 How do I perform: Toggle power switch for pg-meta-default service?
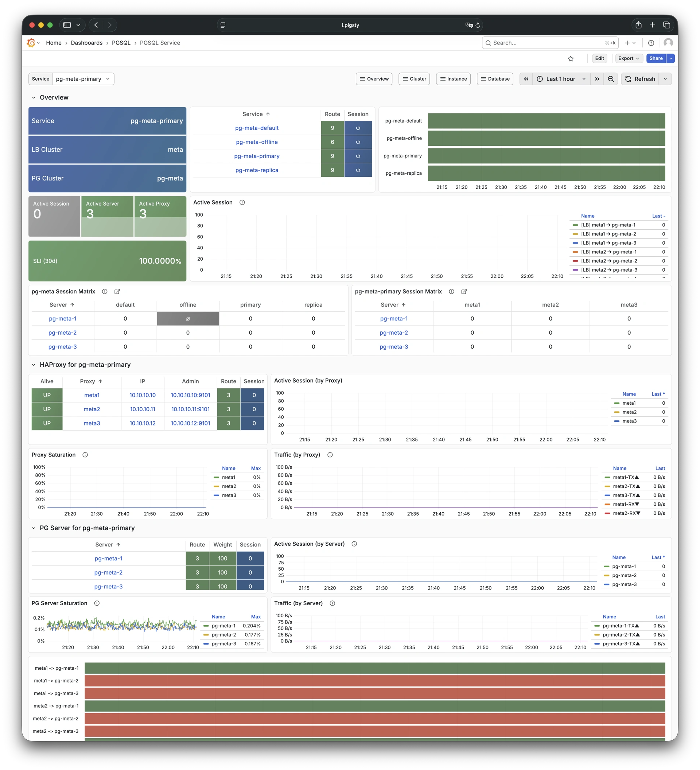(x=358, y=128)
